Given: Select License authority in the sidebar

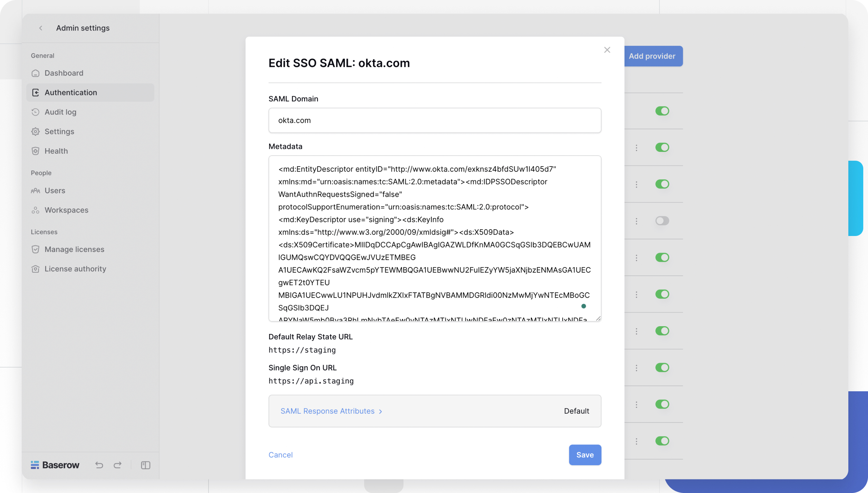Looking at the screenshot, I should (x=36, y=269).
